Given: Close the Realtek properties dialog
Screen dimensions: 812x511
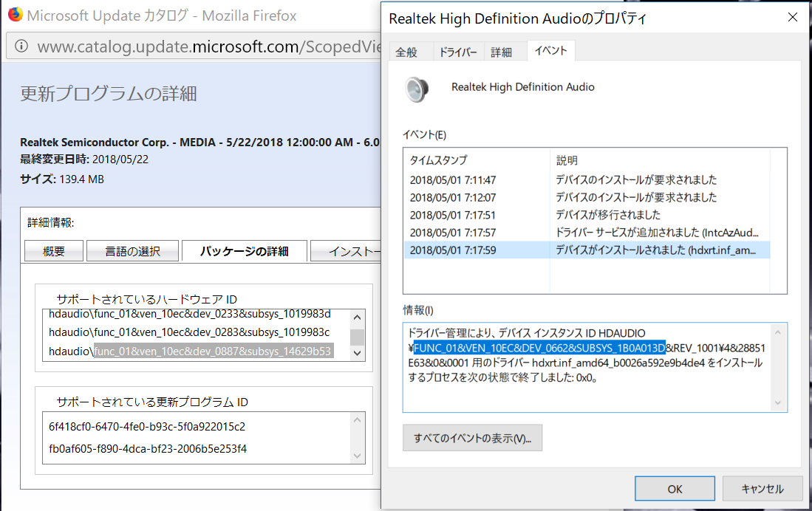Looking at the screenshot, I should point(792,18).
